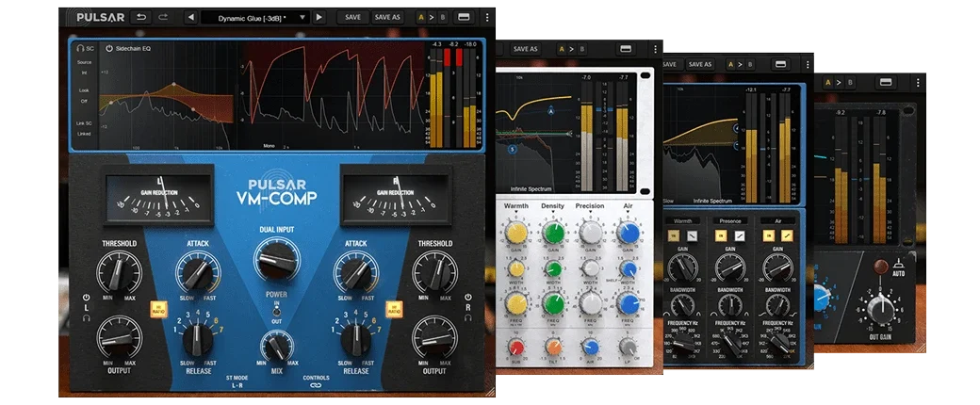Click the undo arrow in VM-Comp header

pos(140,17)
